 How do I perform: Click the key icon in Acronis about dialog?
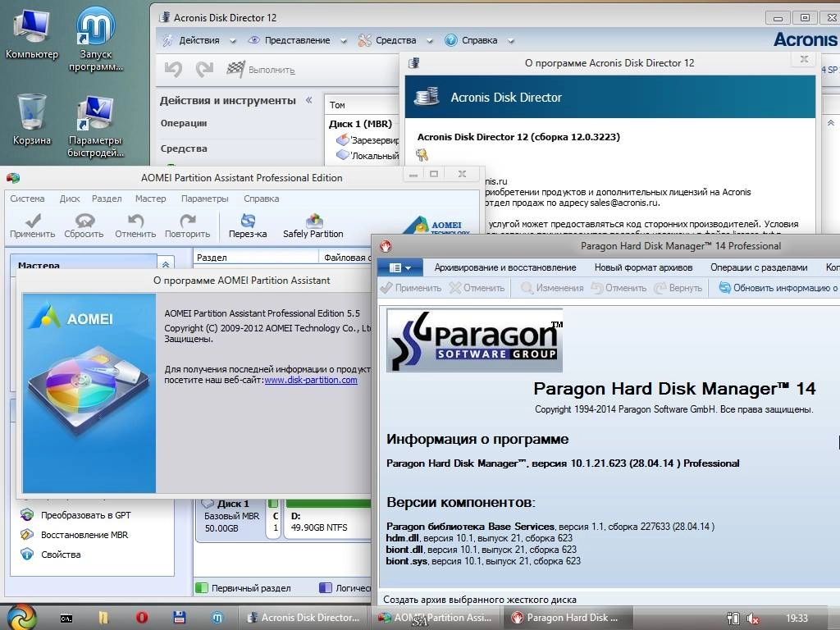[422, 155]
